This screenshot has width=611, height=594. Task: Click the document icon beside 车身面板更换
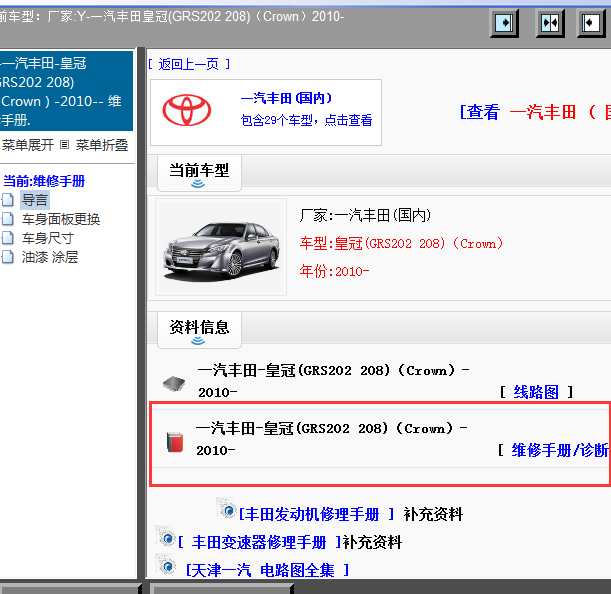(7, 219)
